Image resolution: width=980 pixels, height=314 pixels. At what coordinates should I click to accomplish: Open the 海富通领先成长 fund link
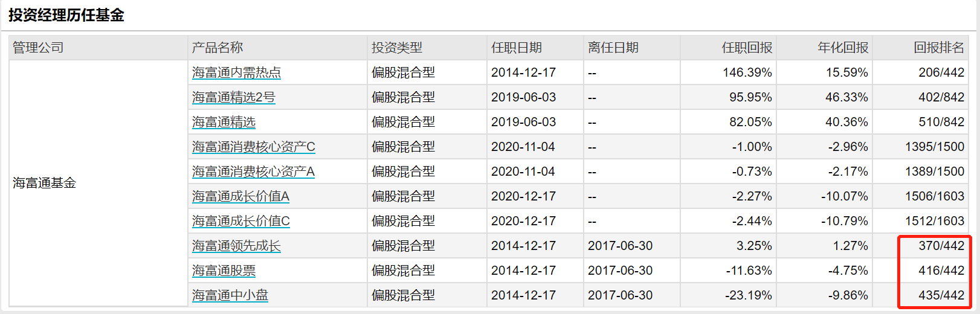tap(236, 246)
